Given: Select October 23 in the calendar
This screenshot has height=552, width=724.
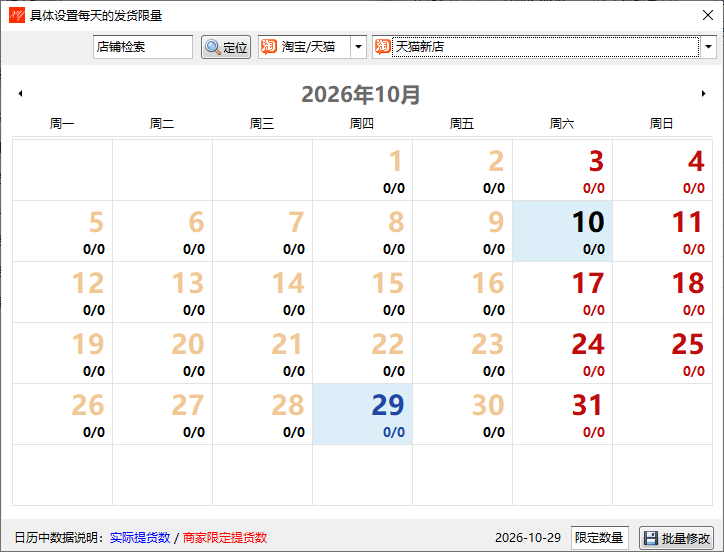Looking at the screenshot, I should pyautogui.click(x=463, y=353).
